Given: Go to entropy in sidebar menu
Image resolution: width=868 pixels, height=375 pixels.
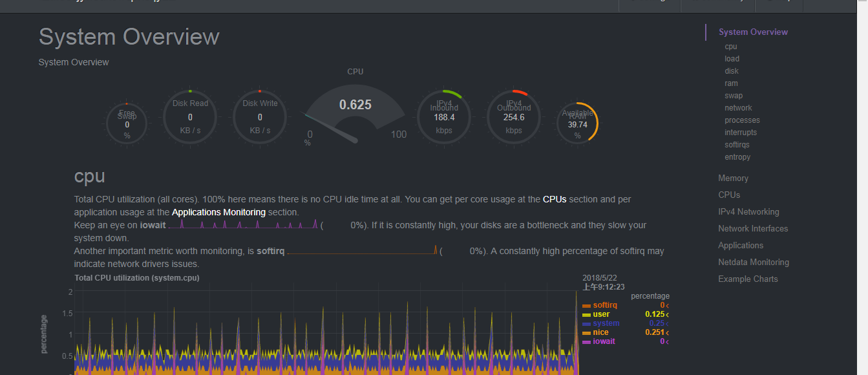Looking at the screenshot, I should 737,157.
